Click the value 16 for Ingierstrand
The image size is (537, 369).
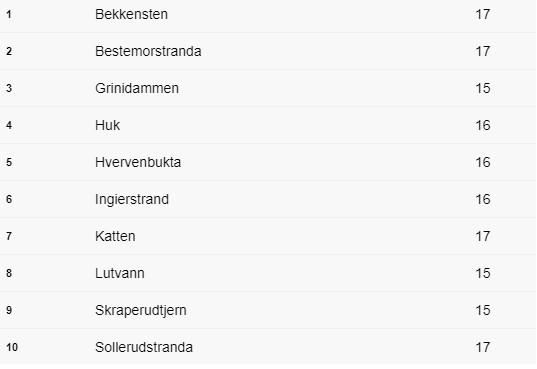coord(483,199)
